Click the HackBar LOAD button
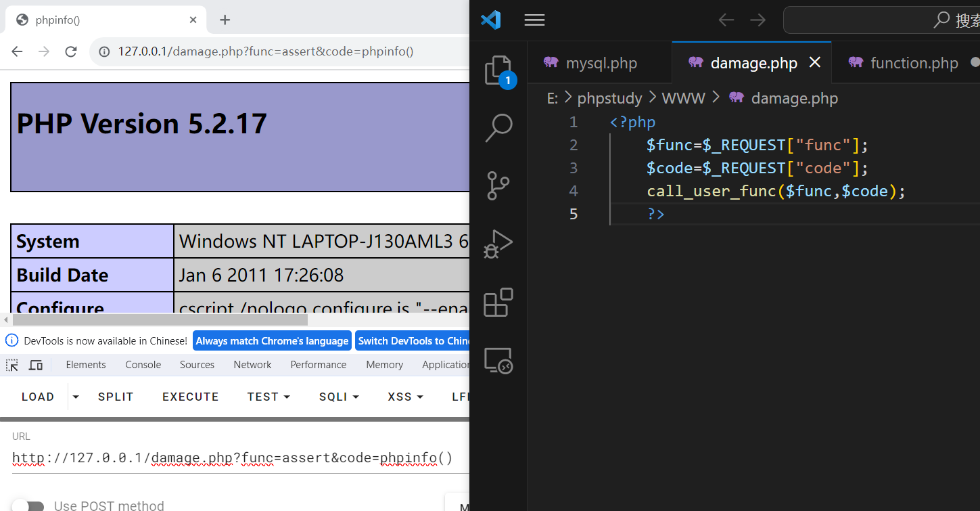Image resolution: width=980 pixels, height=511 pixels. [x=38, y=397]
